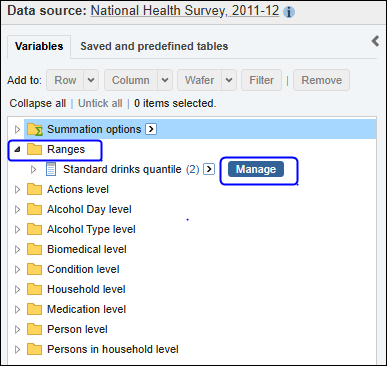Select the Alcohol Day level label
Image resolution: width=387 pixels, height=366 pixels.
(89, 209)
